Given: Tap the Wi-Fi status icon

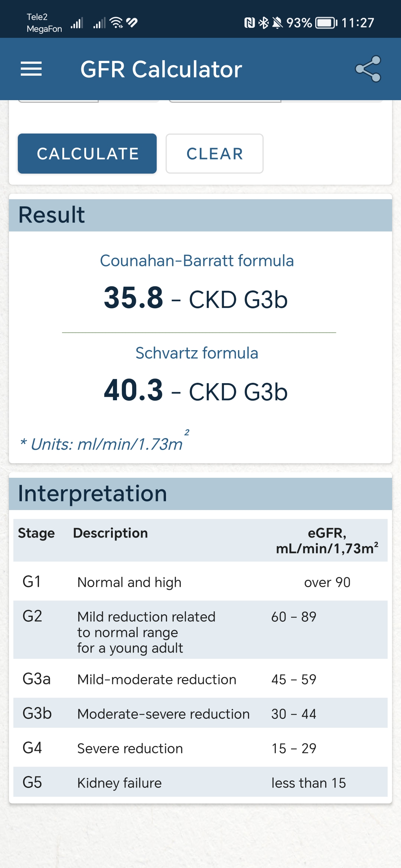Looking at the screenshot, I should [x=117, y=23].
